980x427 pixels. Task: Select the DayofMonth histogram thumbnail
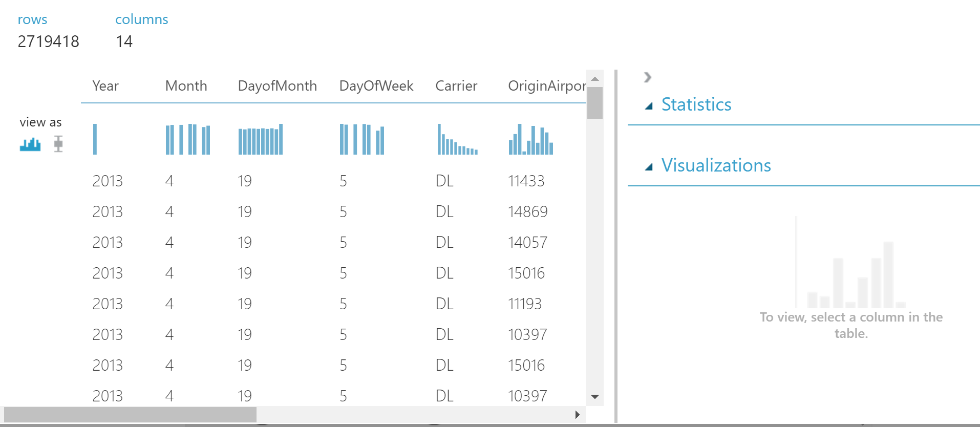pos(261,139)
